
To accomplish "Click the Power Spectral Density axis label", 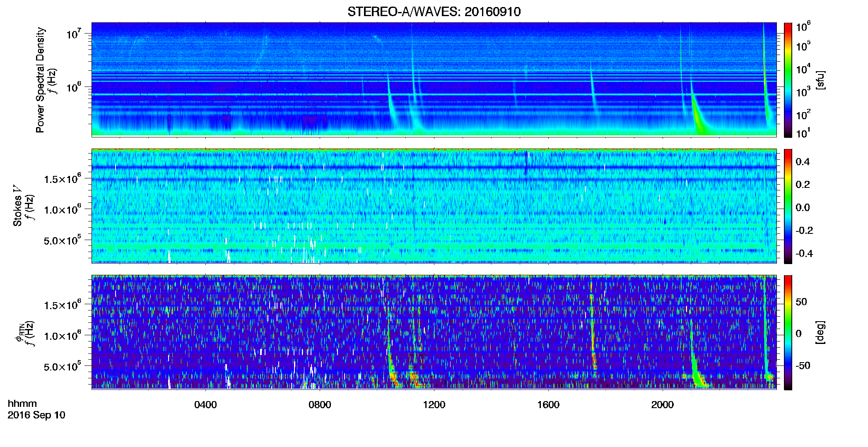I will click(x=40, y=80).
